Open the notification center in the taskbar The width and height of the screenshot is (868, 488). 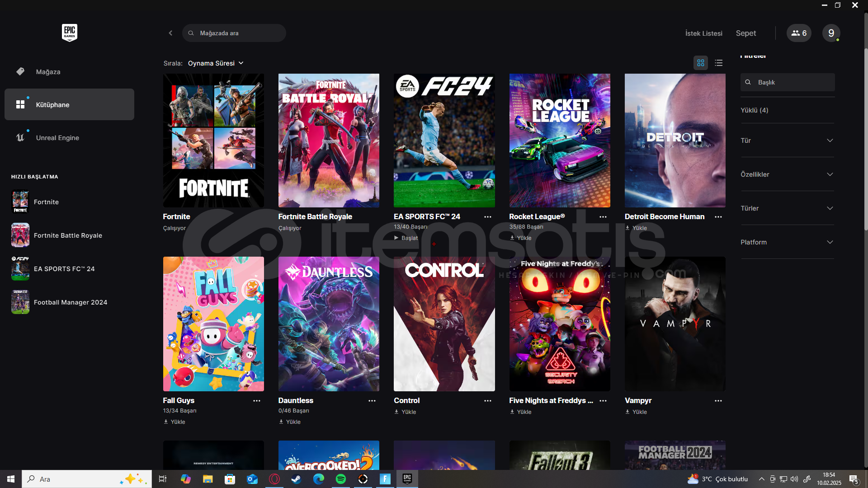click(854, 479)
